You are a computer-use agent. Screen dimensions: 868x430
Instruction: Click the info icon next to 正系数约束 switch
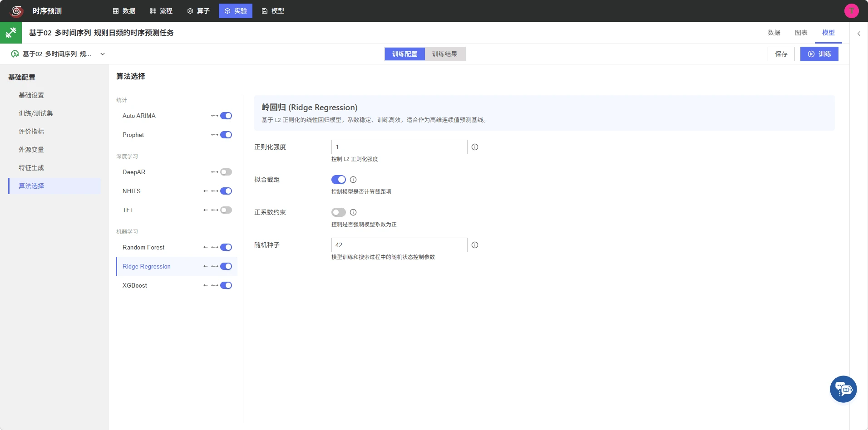(353, 212)
